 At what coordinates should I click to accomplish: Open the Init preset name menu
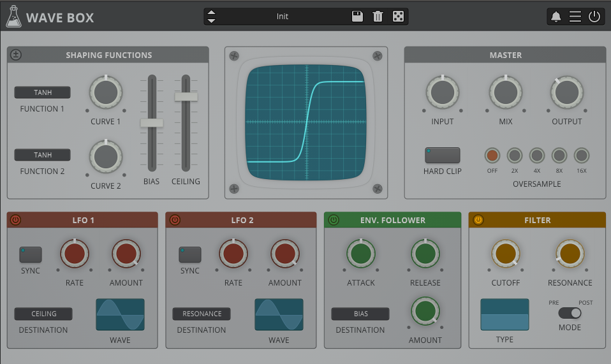pos(282,17)
